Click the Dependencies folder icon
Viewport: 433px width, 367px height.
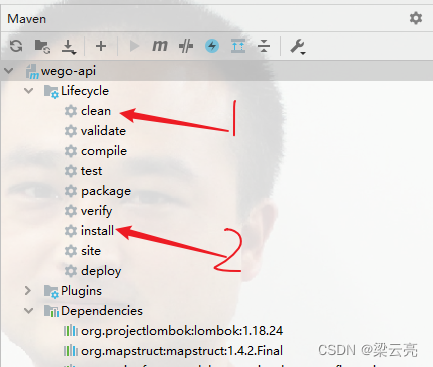[x=51, y=311]
